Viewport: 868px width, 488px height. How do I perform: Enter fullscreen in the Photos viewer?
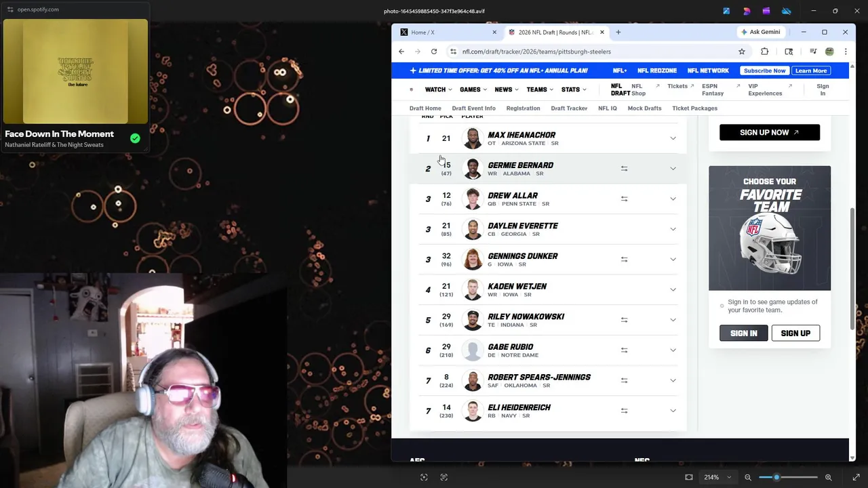pos(856,477)
